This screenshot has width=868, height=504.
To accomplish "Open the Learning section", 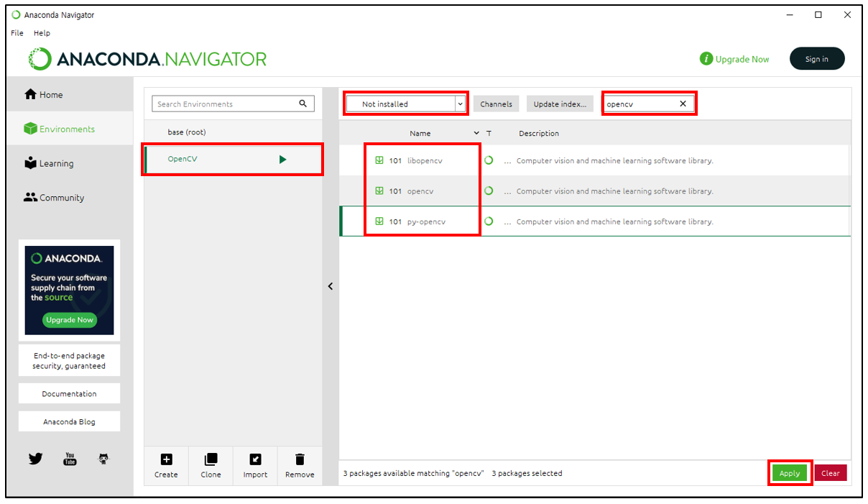I will tap(69, 163).
